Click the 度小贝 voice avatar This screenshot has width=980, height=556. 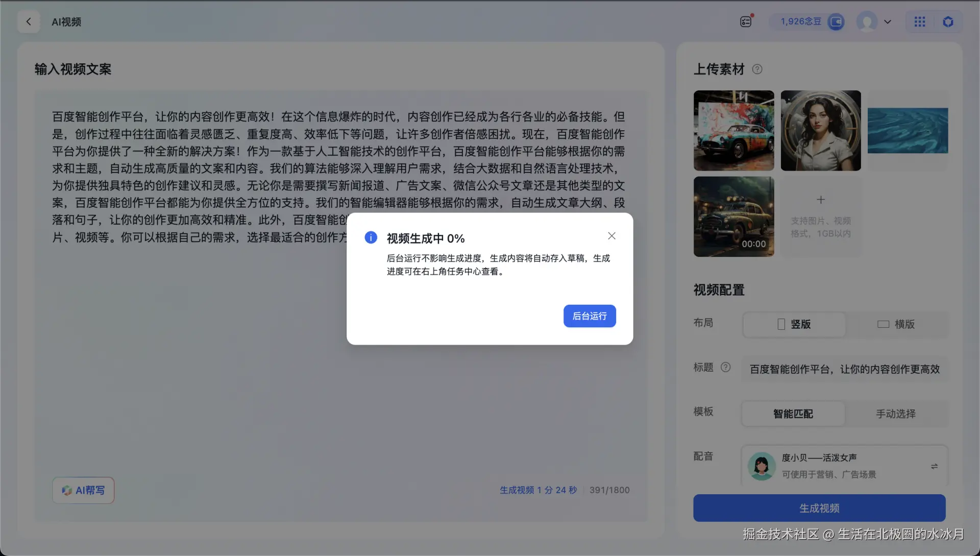tap(762, 466)
